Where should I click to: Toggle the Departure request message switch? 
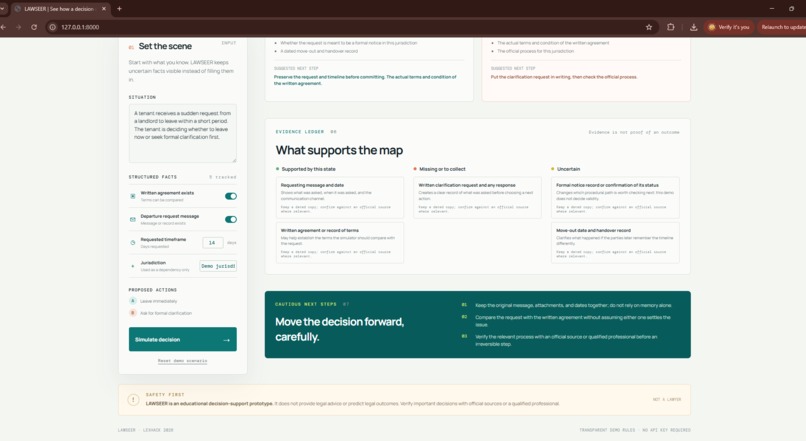pos(231,219)
